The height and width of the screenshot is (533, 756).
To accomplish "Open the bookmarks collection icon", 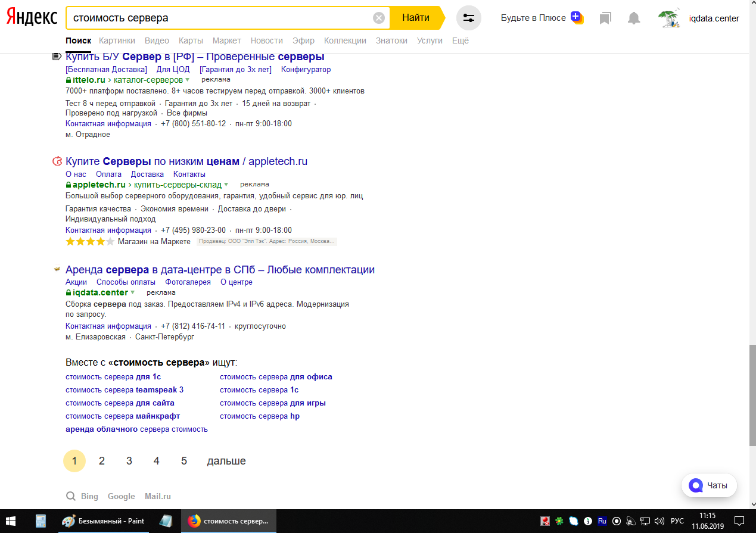I will pyautogui.click(x=605, y=18).
